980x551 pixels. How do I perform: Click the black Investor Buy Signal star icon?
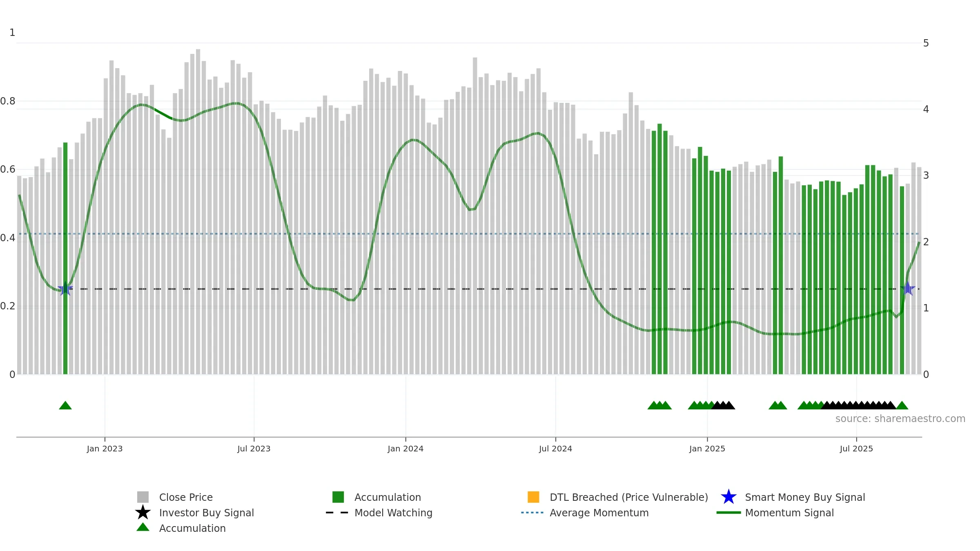coord(143,512)
